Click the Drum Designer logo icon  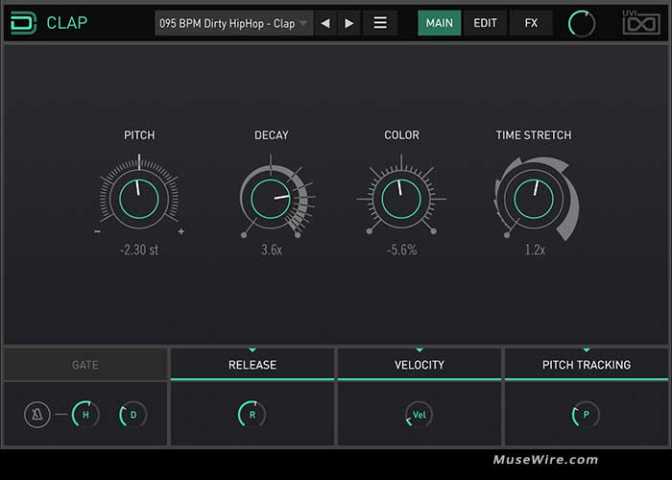[x=23, y=22]
